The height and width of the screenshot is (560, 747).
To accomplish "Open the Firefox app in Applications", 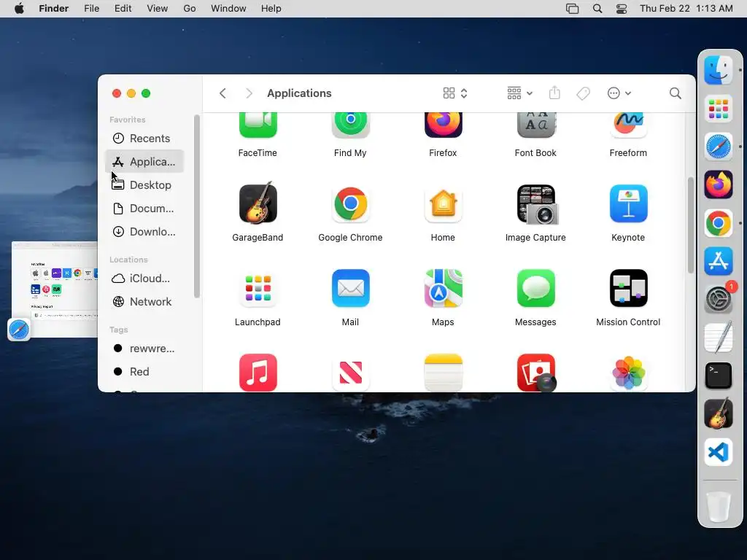I will point(443,125).
